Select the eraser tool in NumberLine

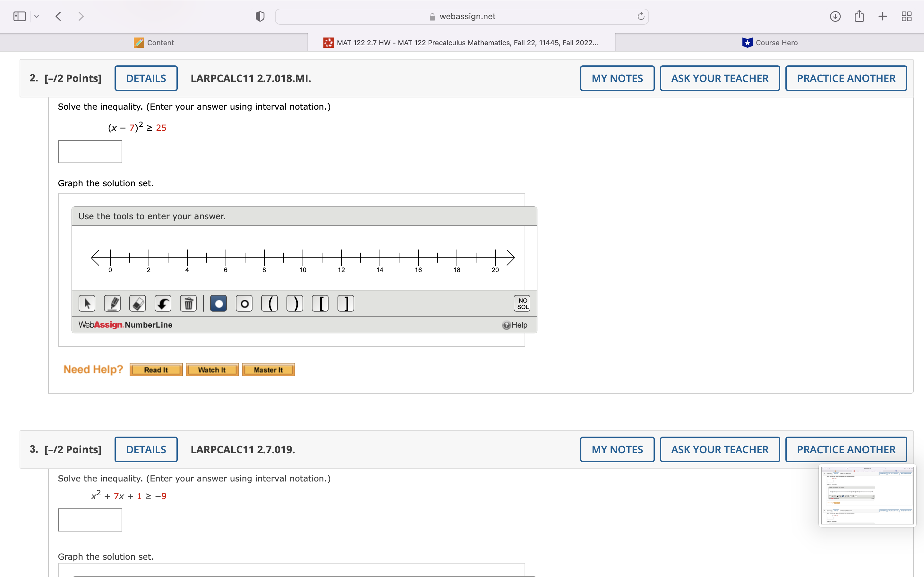[x=138, y=303]
